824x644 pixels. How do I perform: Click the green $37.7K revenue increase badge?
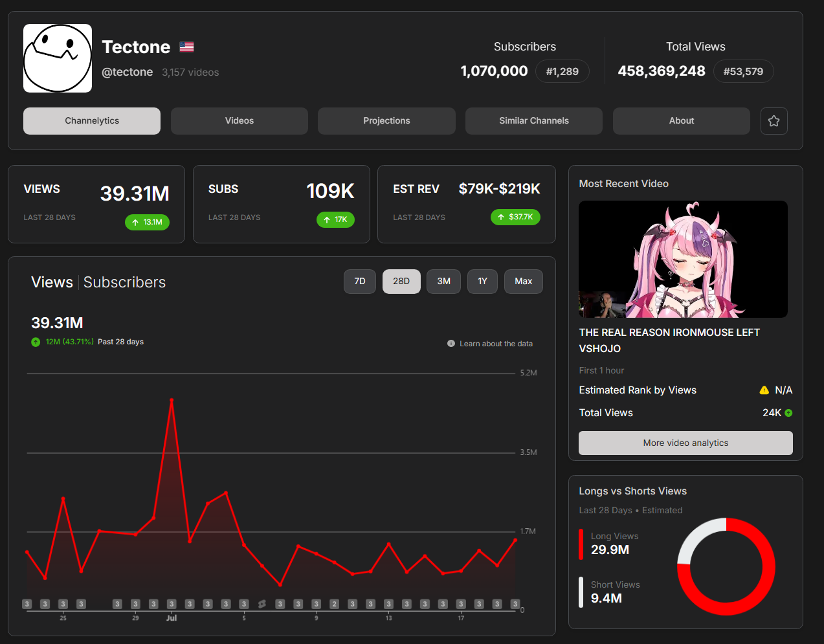coord(515,217)
